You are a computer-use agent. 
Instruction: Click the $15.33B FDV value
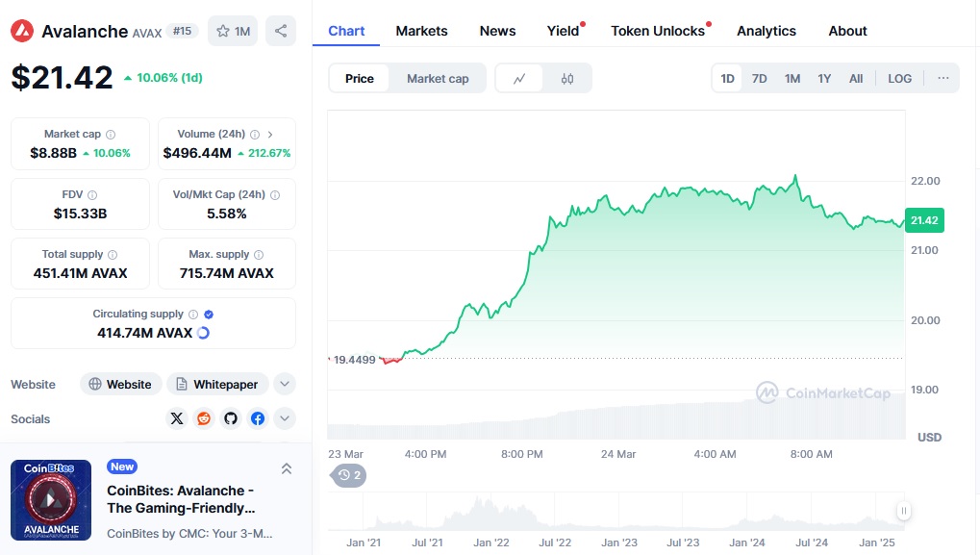point(80,214)
